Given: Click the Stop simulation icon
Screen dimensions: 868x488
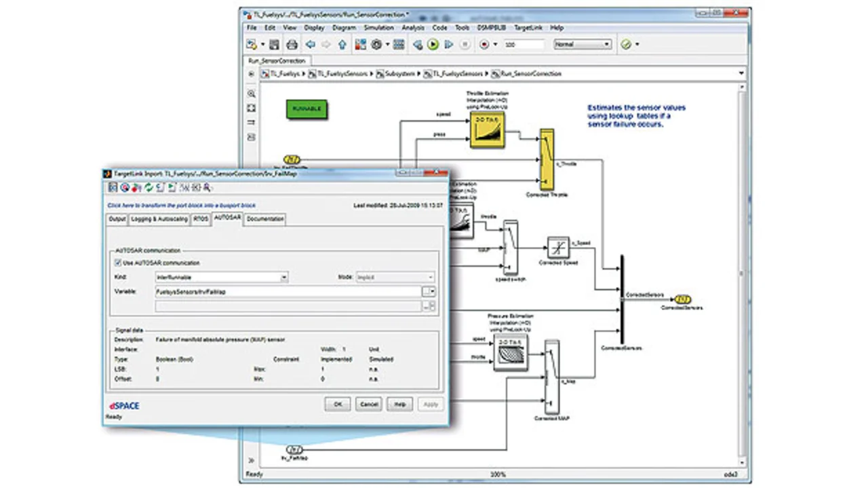Looking at the screenshot, I should (465, 44).
